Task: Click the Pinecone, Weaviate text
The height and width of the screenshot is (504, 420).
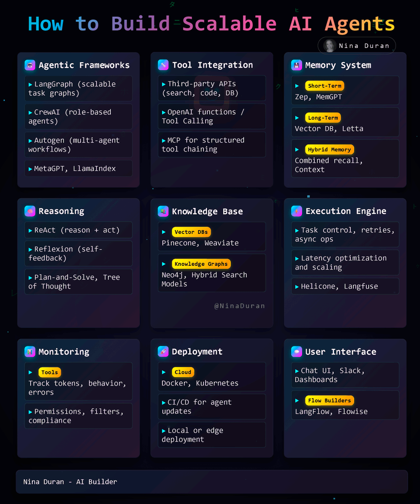Action: 200,243
